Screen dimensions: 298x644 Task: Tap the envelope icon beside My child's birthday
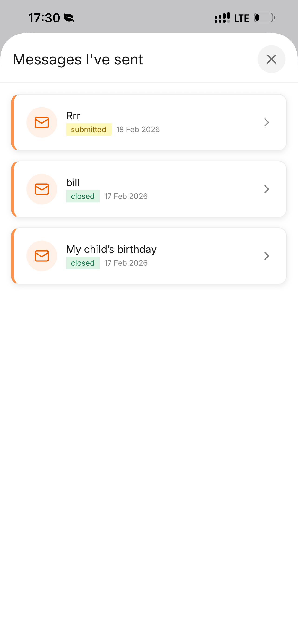(x=42, y=256)
